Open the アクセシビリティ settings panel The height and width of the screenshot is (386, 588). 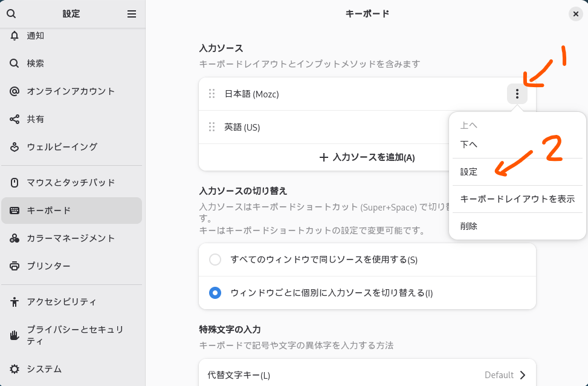click(61, 302)
